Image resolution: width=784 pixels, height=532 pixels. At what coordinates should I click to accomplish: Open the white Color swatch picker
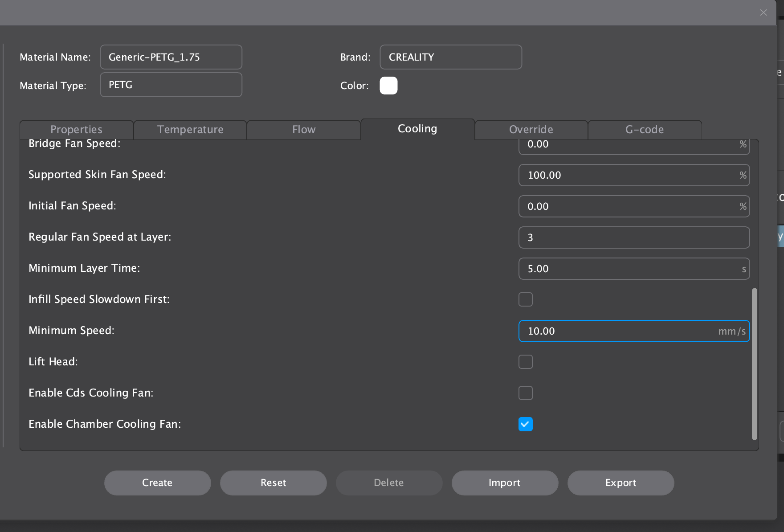point(388,86)
